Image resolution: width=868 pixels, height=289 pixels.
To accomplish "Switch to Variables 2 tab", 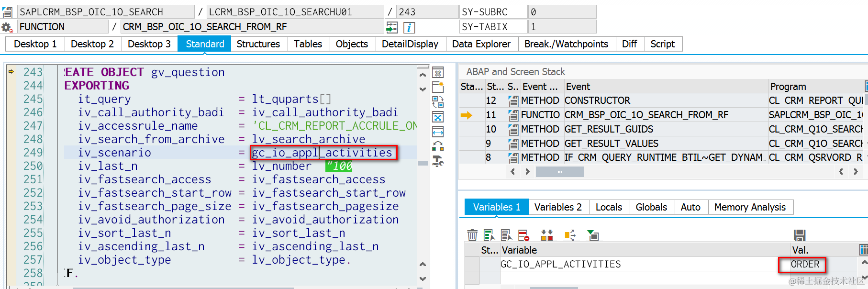I will pyautogui.click(x=558, y=207).
